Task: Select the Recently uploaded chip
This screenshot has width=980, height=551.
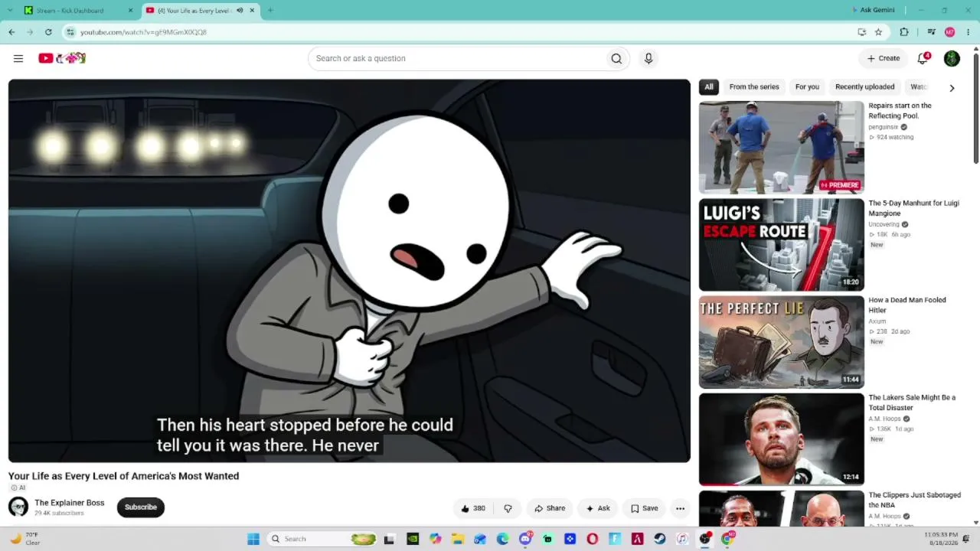Action: (x=864, y=87)
